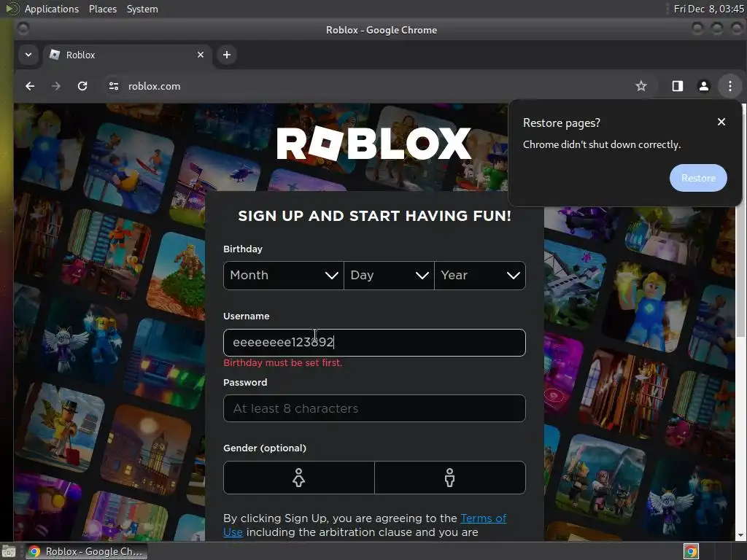747x560 pixels.
Task: Click Roblox taskbar window button
Action: 86,551
